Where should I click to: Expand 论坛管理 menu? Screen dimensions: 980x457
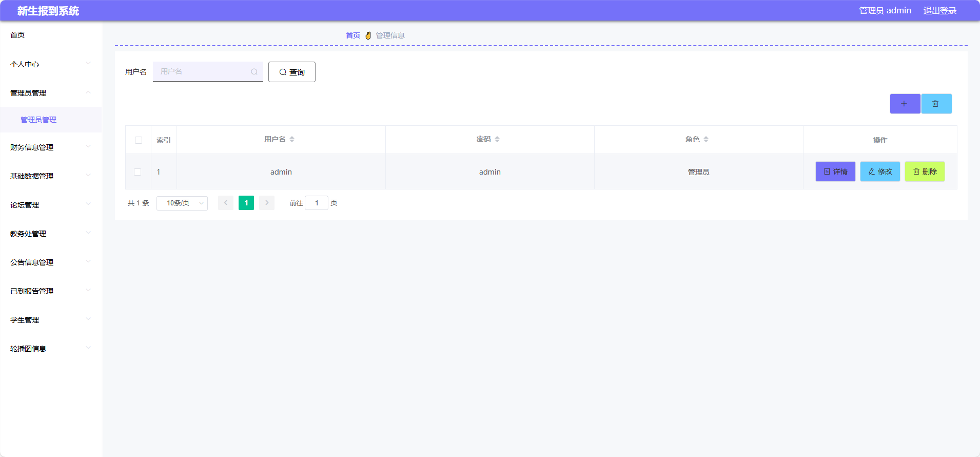pos(51,205)
